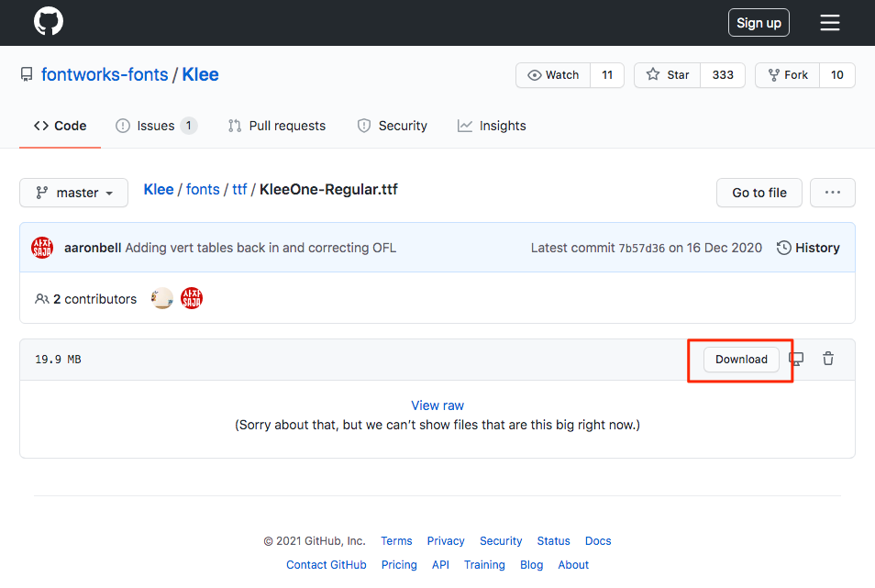The width and height of the screenshot is (875, 588).
Task: Click the red contributor avatar in contributors row
Action: (192, 298)
